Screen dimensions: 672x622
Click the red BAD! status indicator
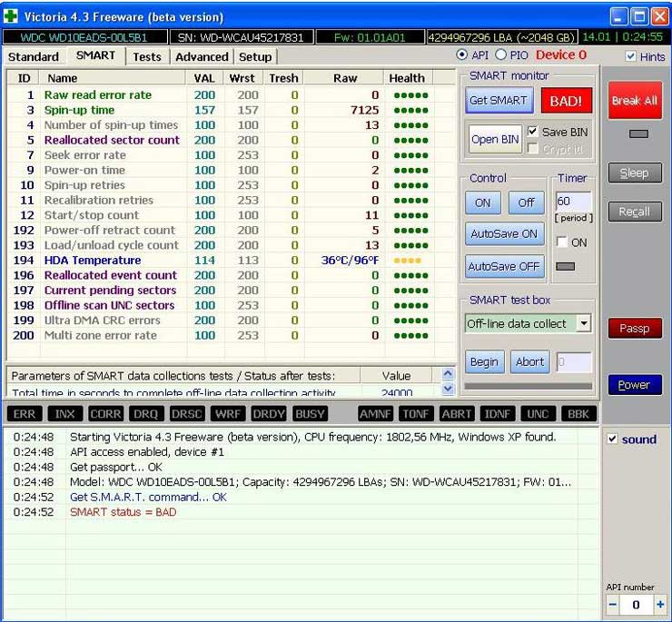pos(566,101)
